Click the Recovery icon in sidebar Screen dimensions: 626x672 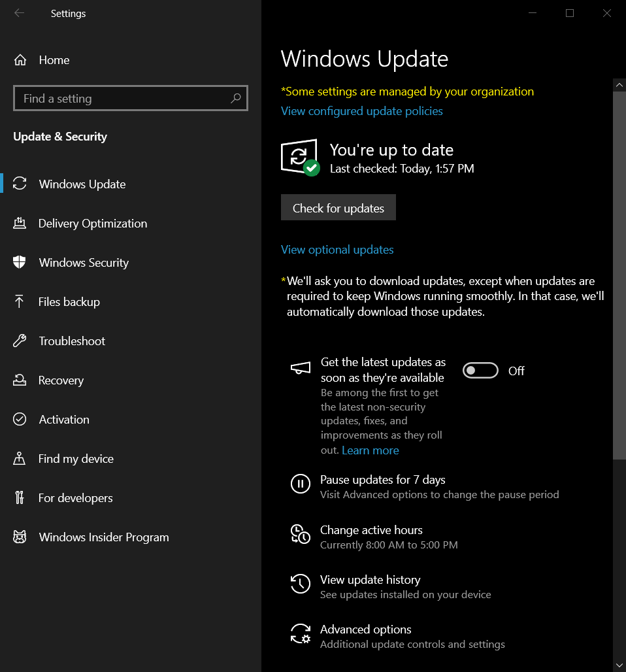[20, 380]
